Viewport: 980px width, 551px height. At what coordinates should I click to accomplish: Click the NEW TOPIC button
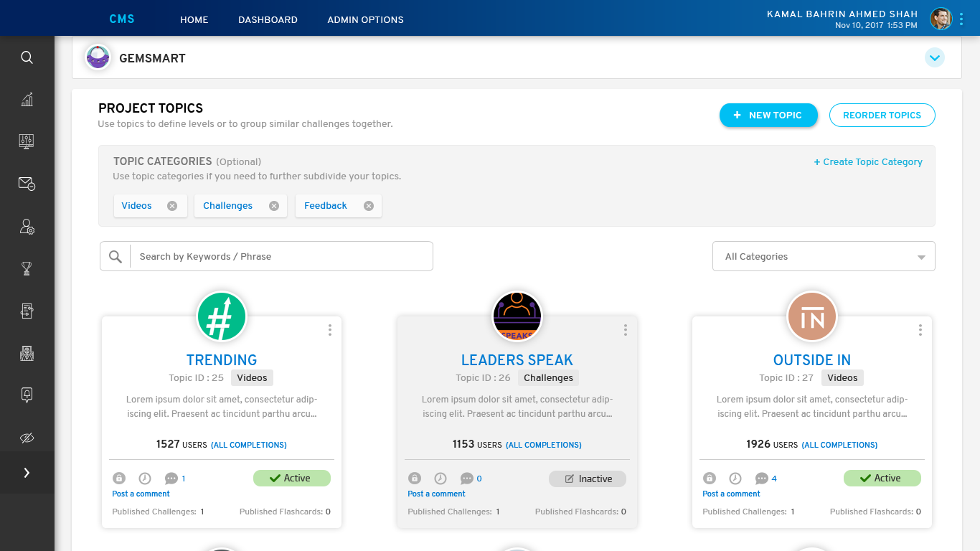[x=768, y=116]
